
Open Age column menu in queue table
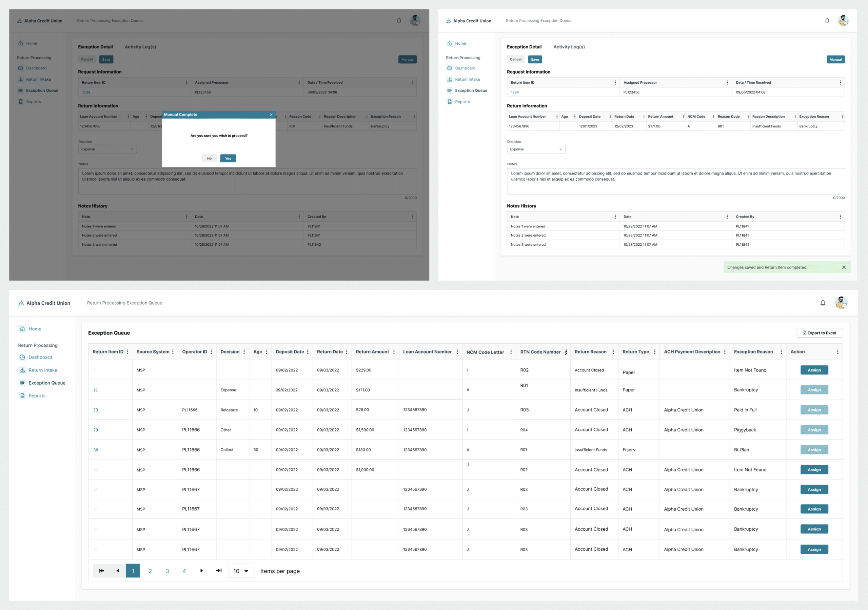[267, 352]
